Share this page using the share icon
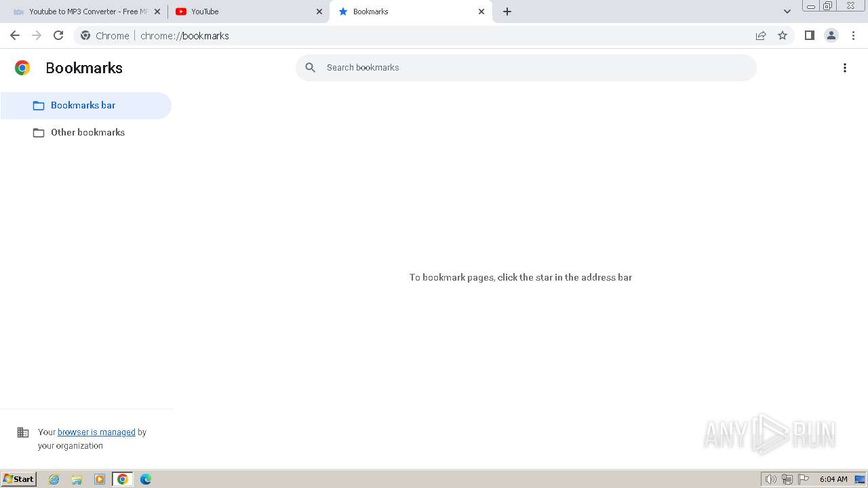 tap(761, 35)
